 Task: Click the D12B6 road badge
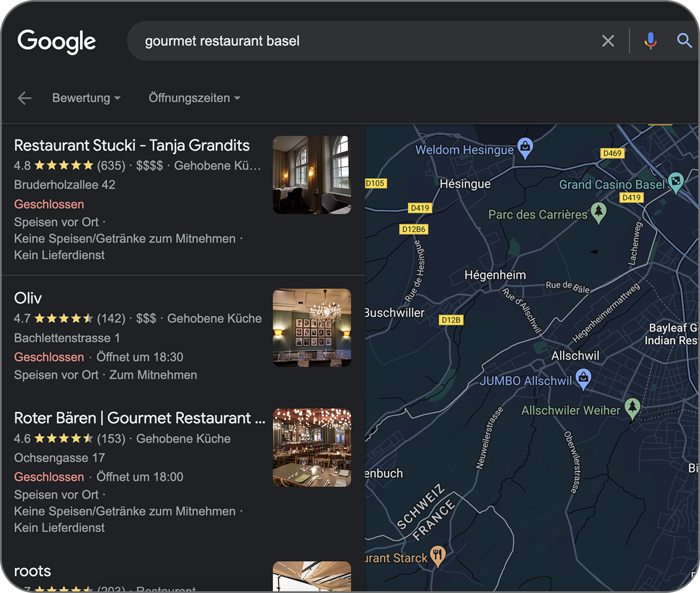[x=414, y=229]
